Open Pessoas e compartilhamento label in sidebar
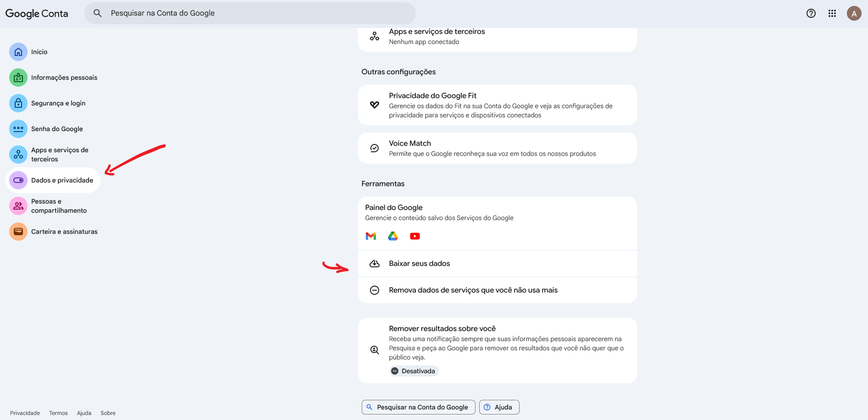The width and height of the screenshot is (868, 420). pos(59,206)
